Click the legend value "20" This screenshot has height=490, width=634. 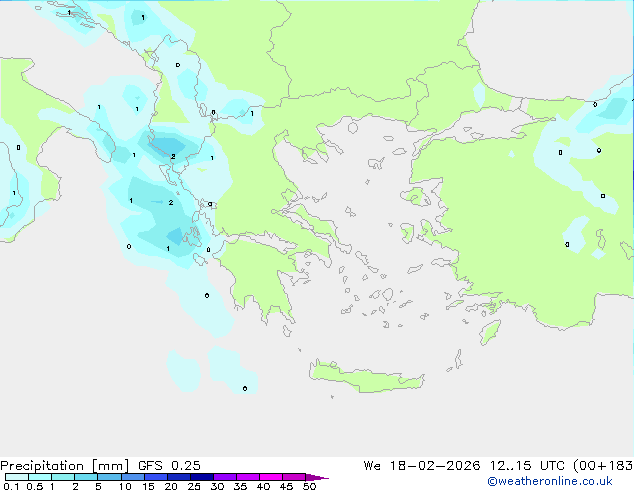tap(171, 486)
